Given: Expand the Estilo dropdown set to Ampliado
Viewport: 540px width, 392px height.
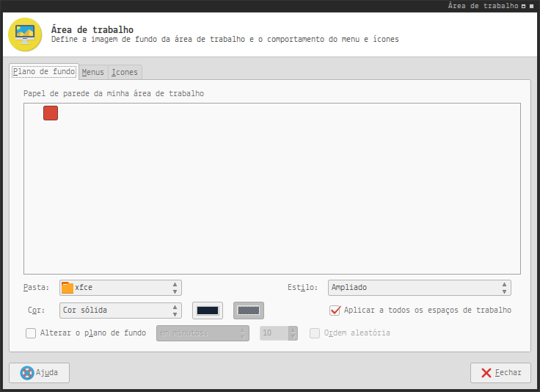Looking at the screenshot, I should [419, 288].
